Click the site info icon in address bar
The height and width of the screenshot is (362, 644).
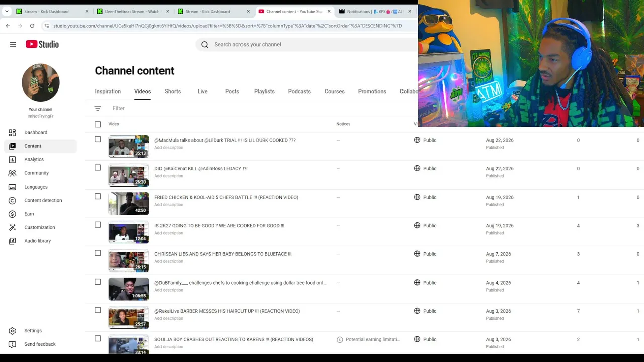(x=46, y=26)
